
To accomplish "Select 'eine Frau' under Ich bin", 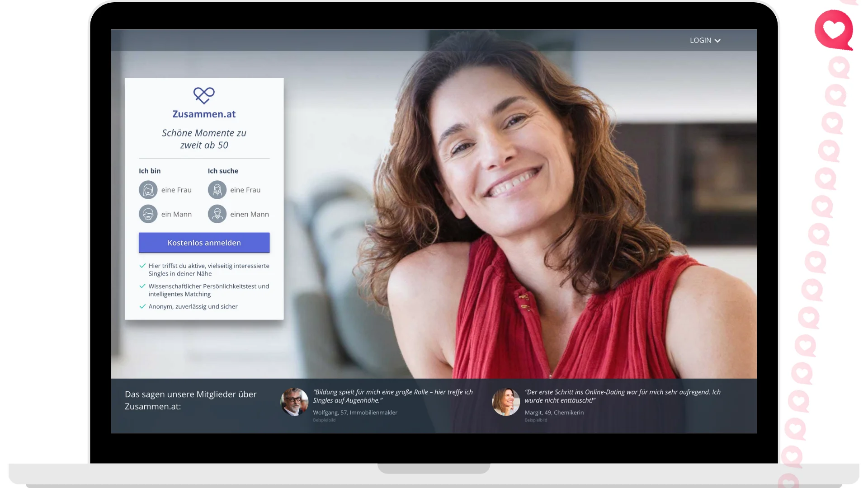I will point(165,190).
